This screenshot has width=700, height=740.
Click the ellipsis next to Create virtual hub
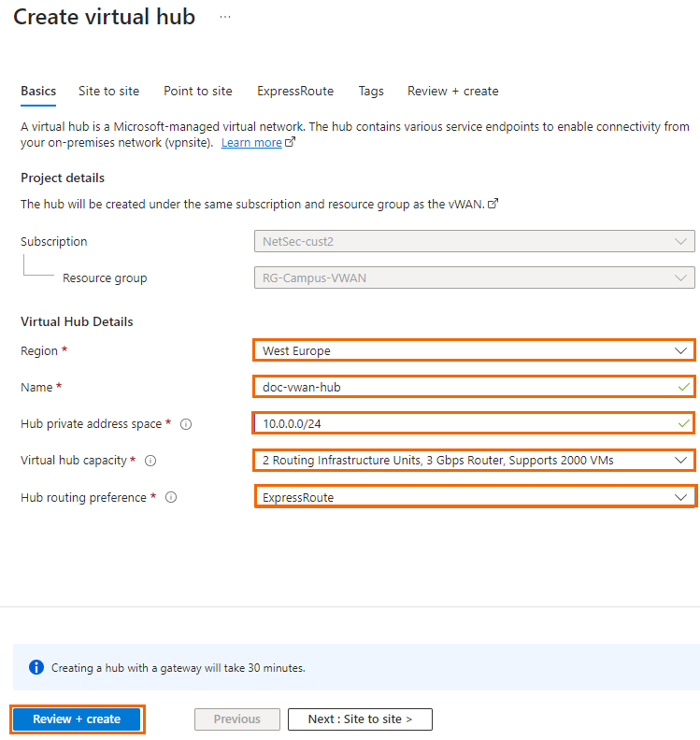tap(225, 17)
